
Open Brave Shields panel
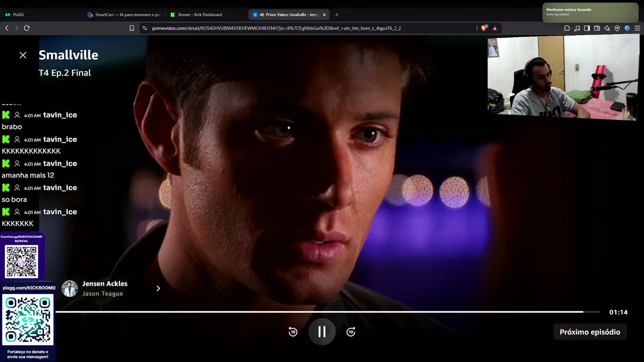click(484, 28)
